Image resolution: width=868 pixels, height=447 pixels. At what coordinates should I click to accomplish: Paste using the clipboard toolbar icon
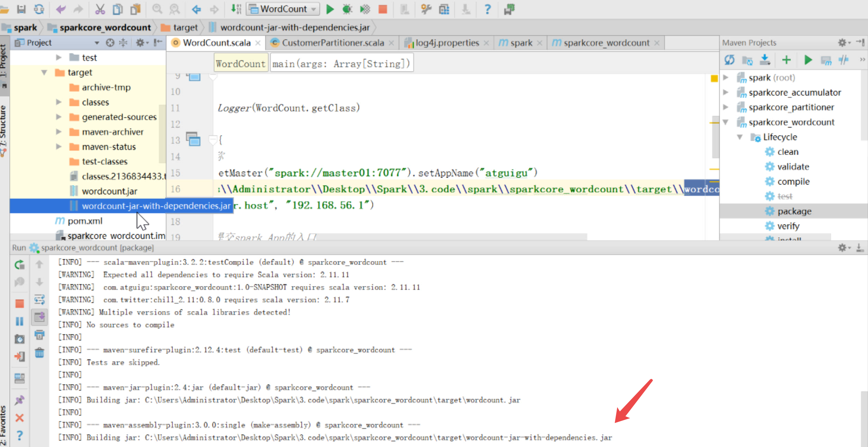click(x=135, y=9)
